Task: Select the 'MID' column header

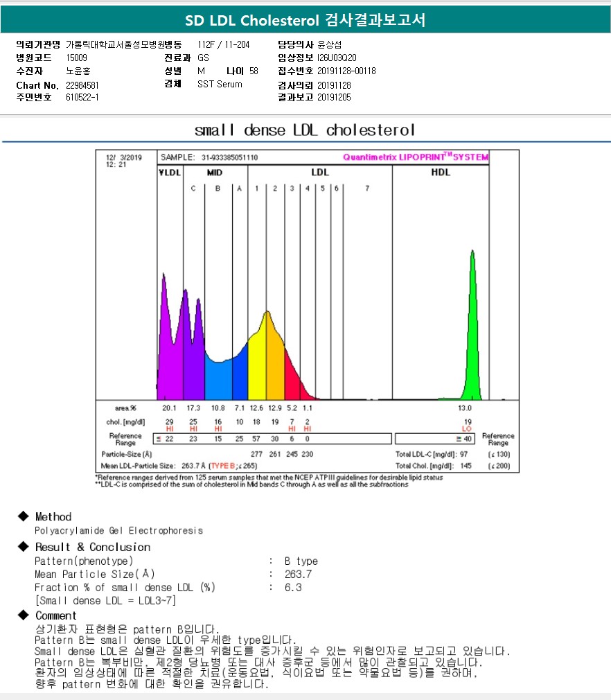Action: pyautogui.click(x=215, y=173)
